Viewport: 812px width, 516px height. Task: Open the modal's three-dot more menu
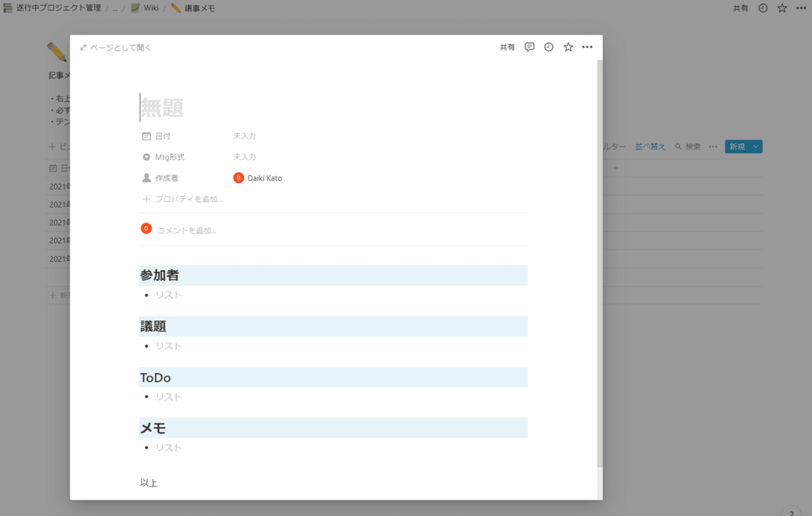[x=587, y=47]
